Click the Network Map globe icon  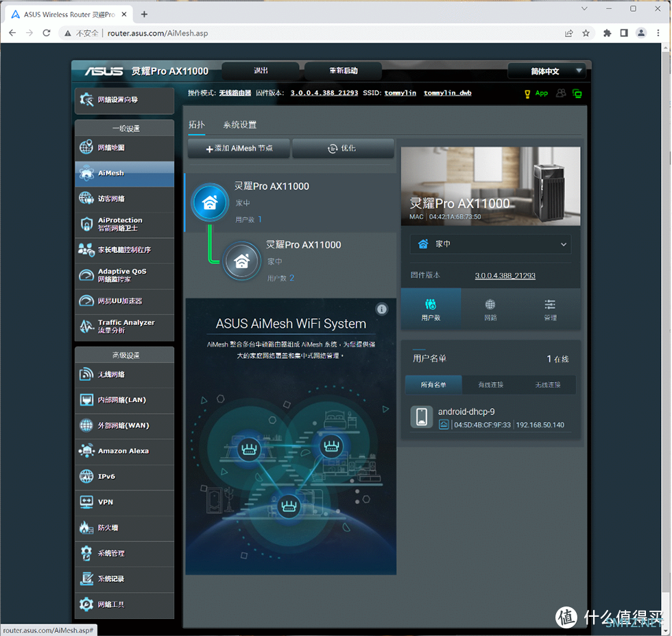[86, 147]
